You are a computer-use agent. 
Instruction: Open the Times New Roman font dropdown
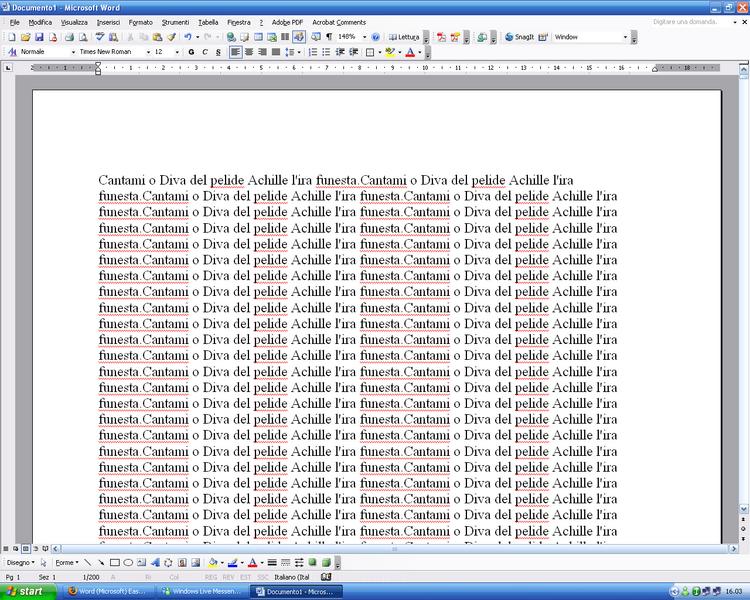pyautogui.click(x=148, y=52)
